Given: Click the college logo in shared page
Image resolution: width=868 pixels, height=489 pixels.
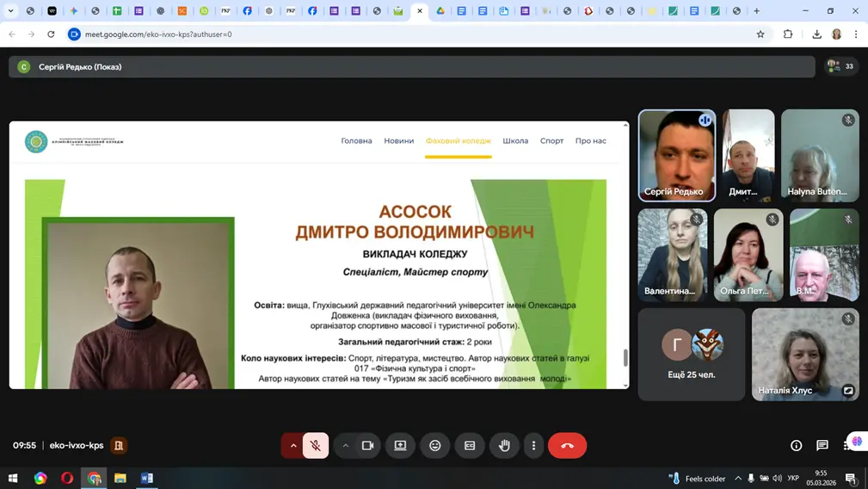Looking at the screenshot, I should click(x=74, y=142).
